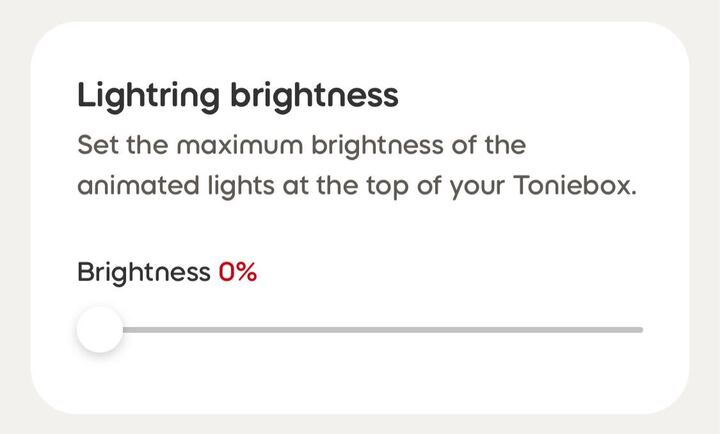Set brightness slider to about three quarters
Viewport: 720px width, 434px height.
point(507,329)
